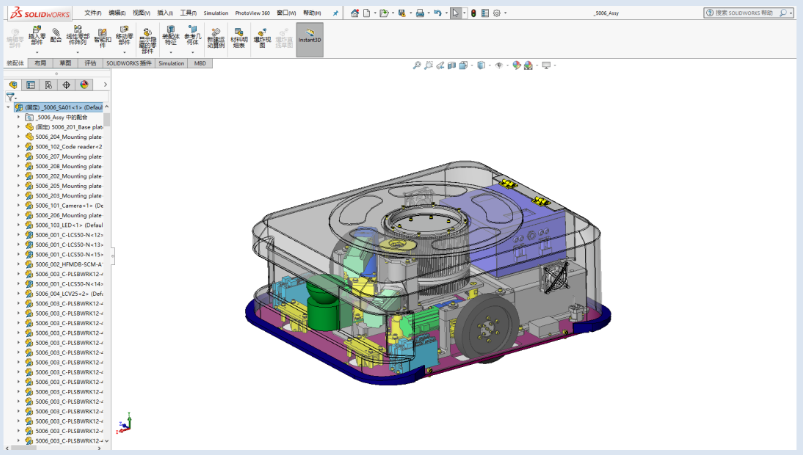Click the Insert Components (插入零部件) tool
This screenshot has height=455, width=803.
[x=37, y=37]
